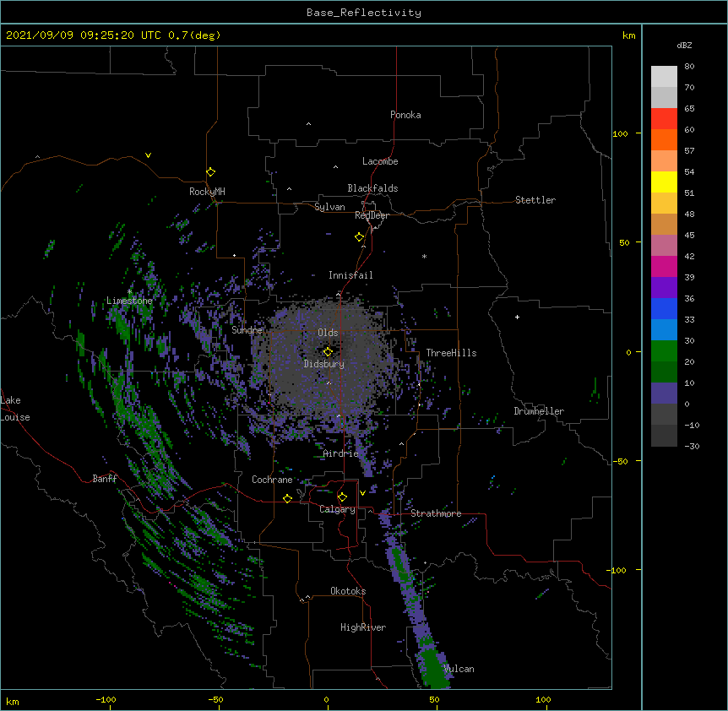Click the dark orange 60-57 dBZ swatch

pyautogui.click(x=664, y=139)
